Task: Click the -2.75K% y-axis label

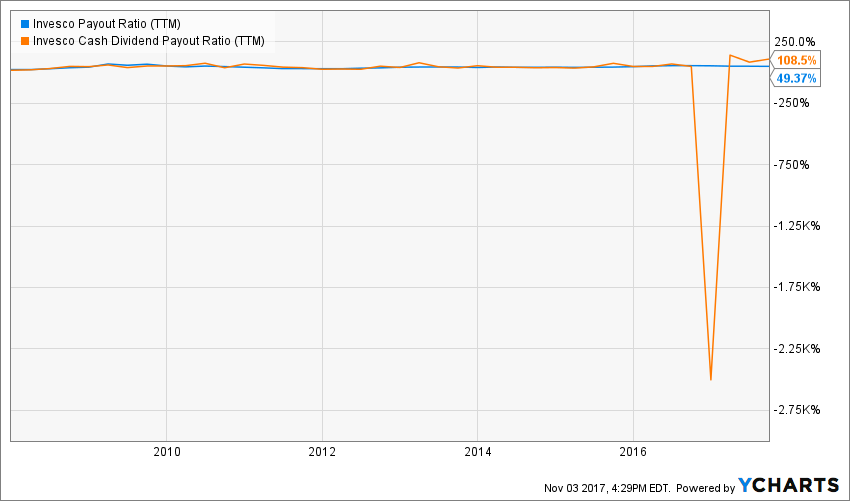Action: (796, 410)
